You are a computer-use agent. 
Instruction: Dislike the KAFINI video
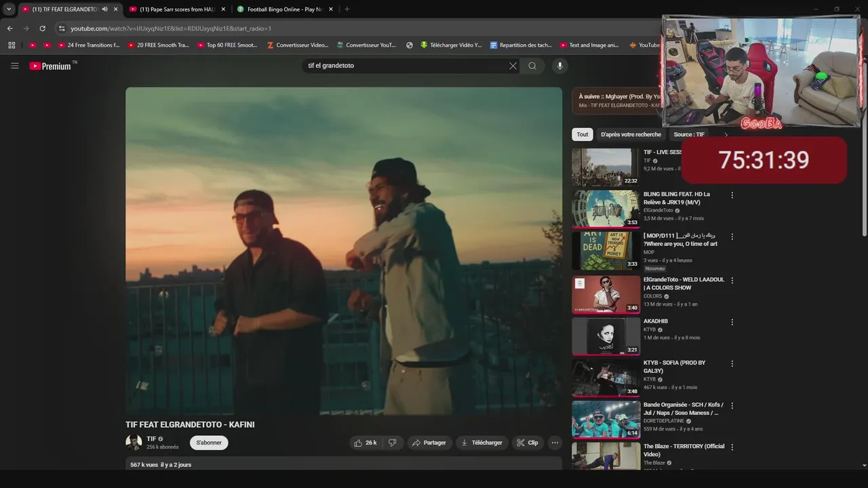pos(392,443)
